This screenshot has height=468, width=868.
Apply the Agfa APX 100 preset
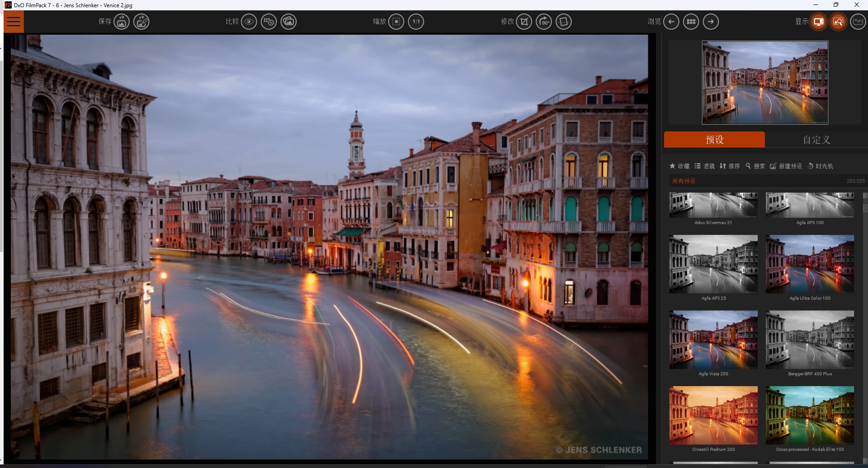(x=809, y=205)
